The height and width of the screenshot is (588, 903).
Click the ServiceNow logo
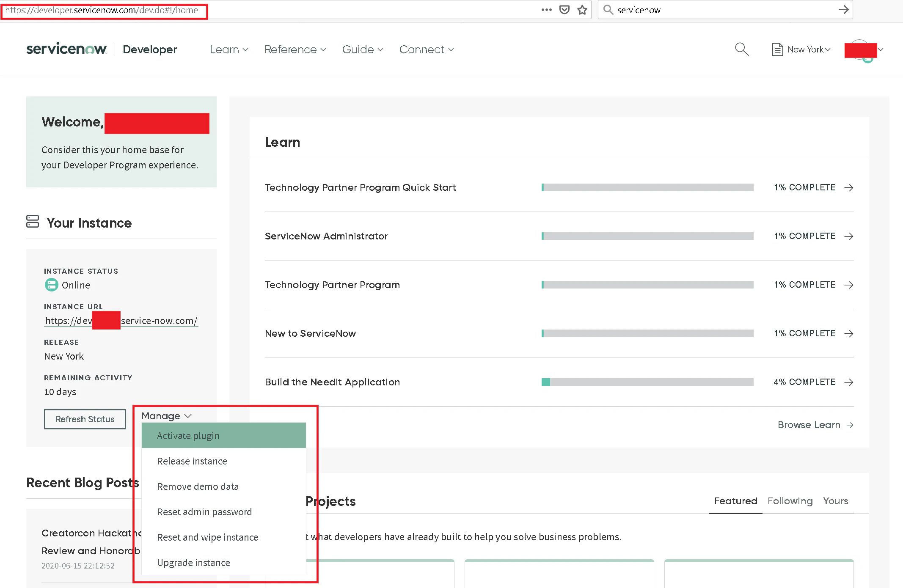(x=66, y=49)
